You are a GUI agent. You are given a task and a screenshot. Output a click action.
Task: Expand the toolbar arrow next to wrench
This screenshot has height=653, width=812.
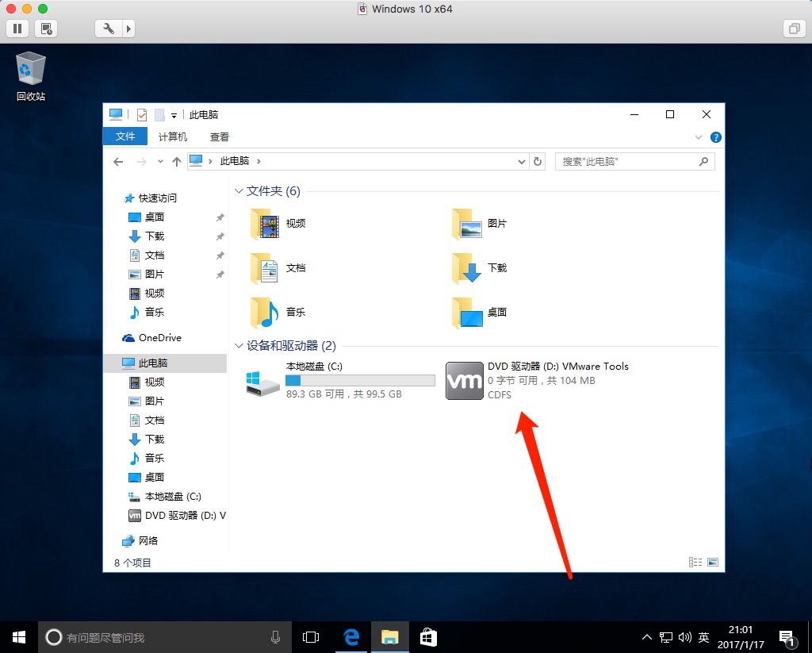129,29
